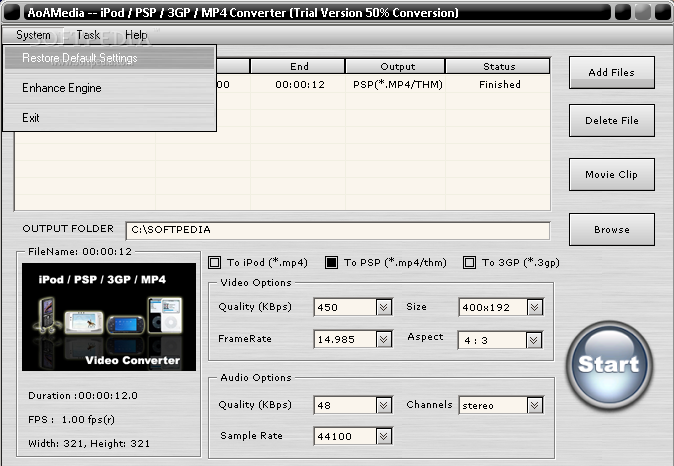This screenshot has width=674, height=466.
Task: Expand the Sample Rate dropdown
Action: 384,436
